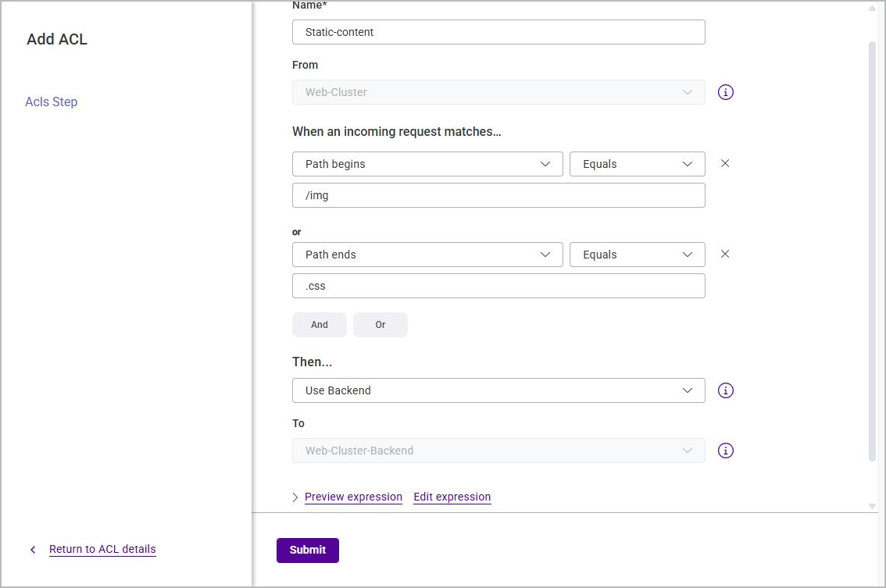Click the 'When an incoming request matches...' text
Screen dimensions: 886x588
tap(397, 132)
